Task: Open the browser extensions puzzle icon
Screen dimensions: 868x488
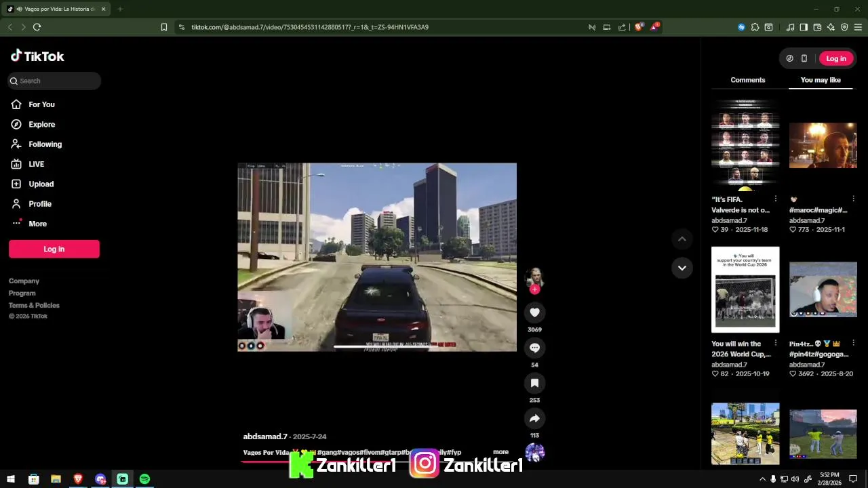Action: tap(755, 27)
